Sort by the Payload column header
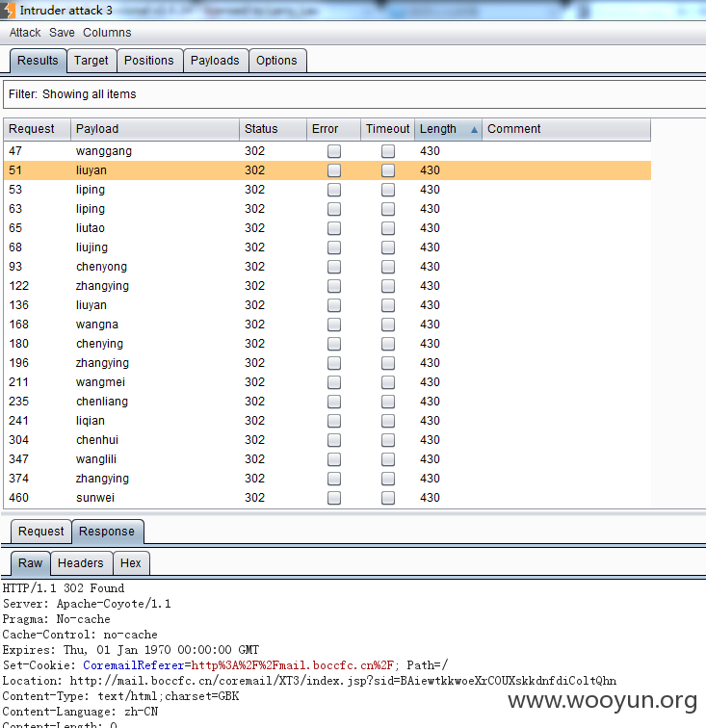This screenshot has height=728, width=706. pos(155,129)
